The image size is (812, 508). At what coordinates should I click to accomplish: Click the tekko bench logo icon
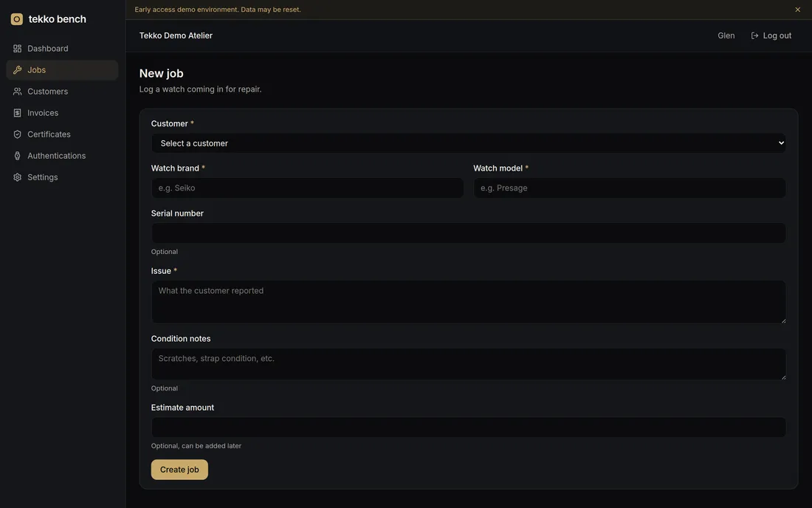pos(16,19)
